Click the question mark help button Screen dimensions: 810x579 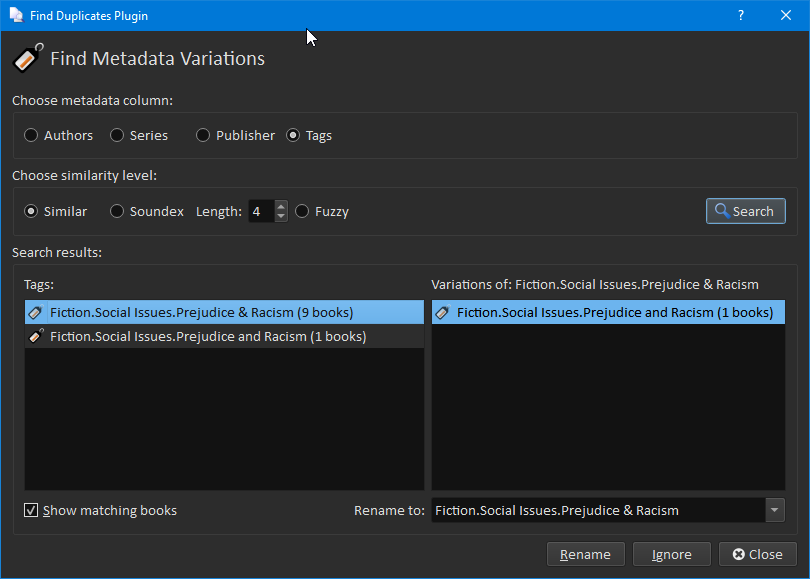click(741, 15)
